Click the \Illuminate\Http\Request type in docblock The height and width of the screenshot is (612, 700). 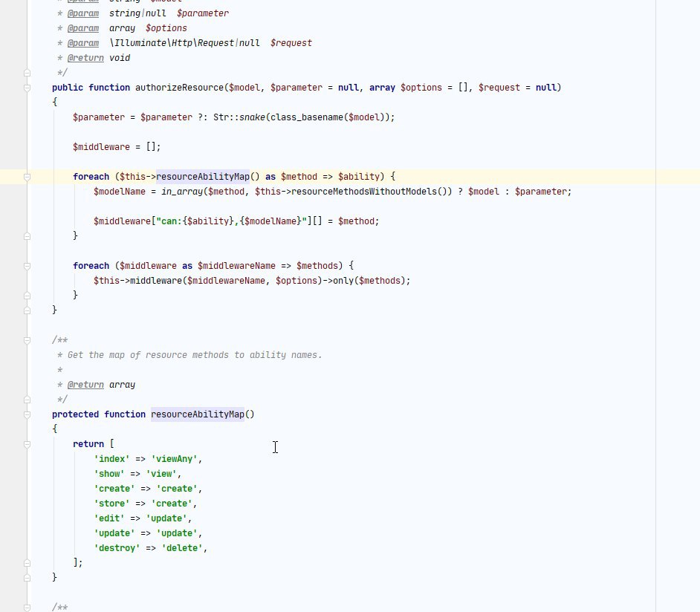click(172, 43)
